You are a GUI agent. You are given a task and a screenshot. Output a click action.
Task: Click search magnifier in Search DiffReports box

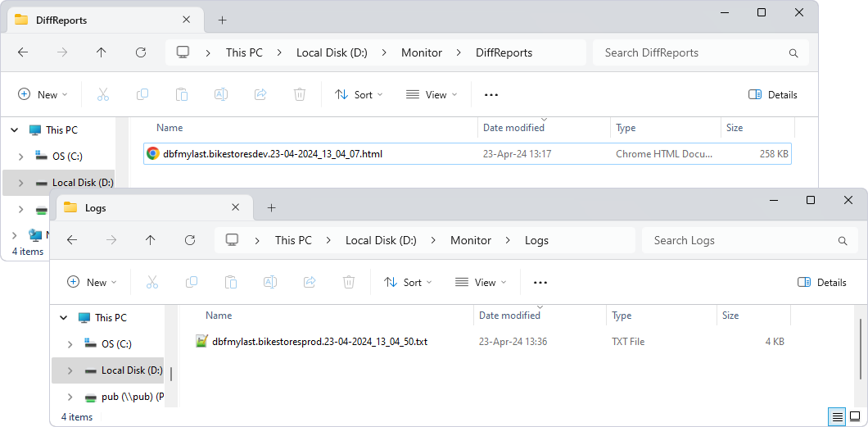(x=793, y=53)
